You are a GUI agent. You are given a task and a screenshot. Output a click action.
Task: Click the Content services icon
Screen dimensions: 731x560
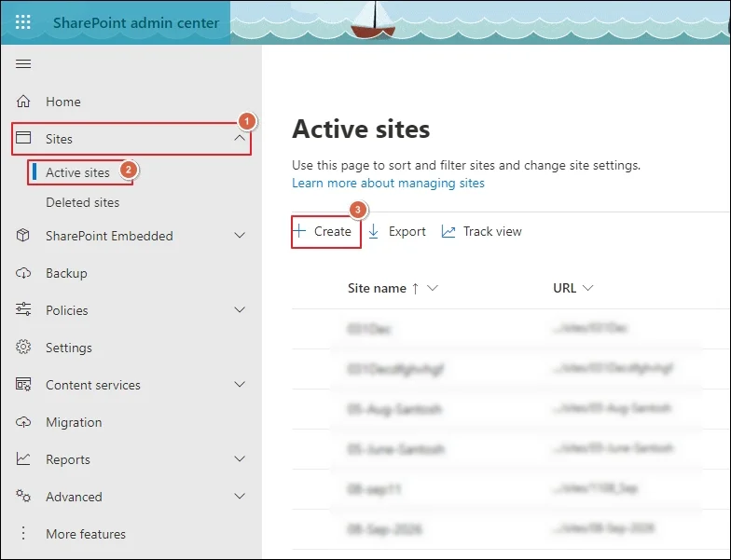[23, 384]
